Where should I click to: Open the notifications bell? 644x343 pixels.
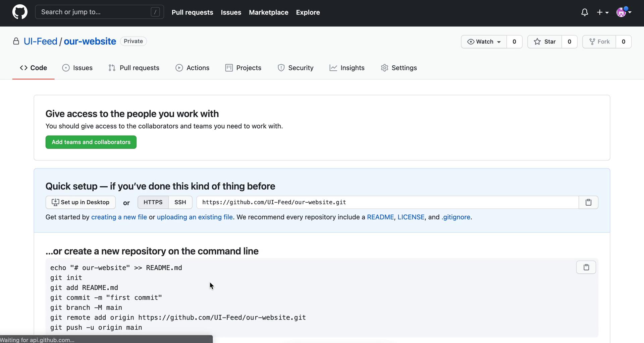coord(585,12)
